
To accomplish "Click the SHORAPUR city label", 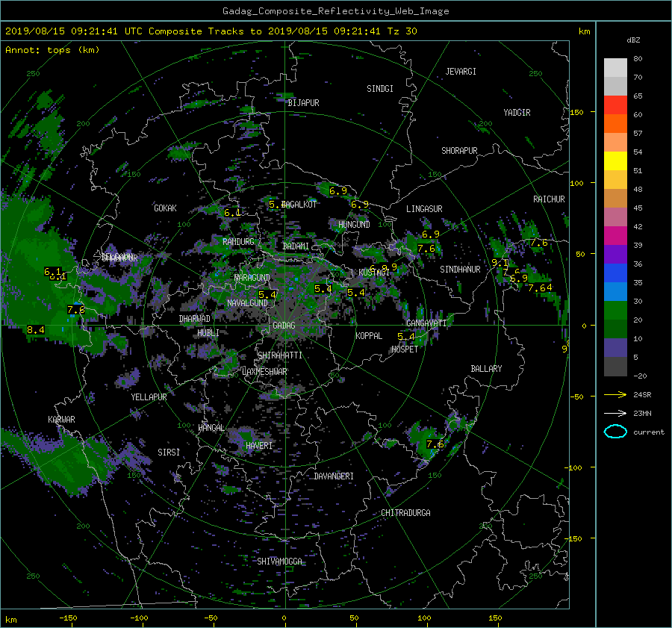I will tap(459, 151).
